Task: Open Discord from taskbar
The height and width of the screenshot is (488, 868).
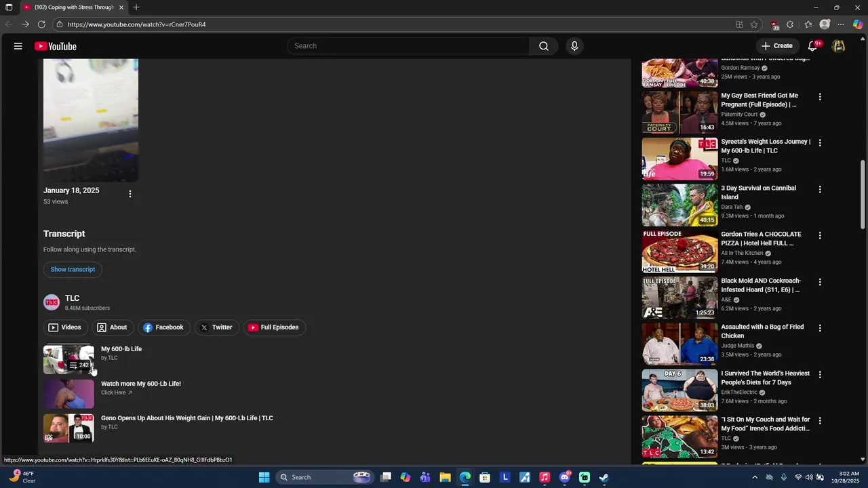Action: 564,477
